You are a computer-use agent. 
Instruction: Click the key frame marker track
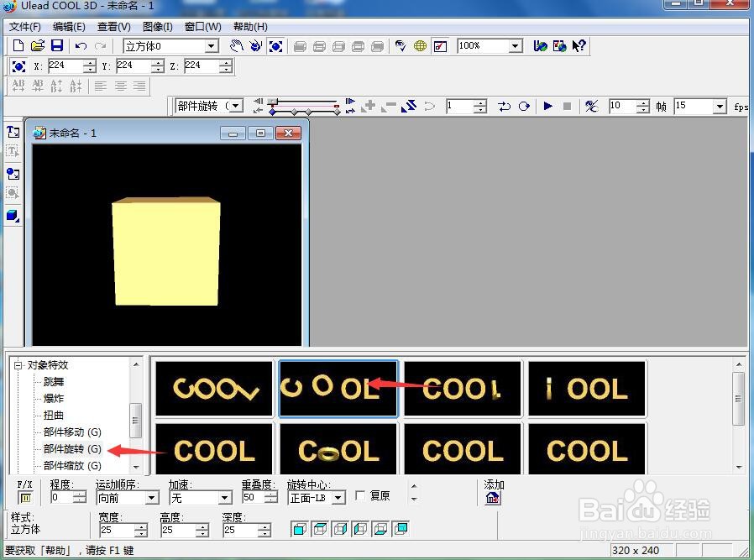click(x=305, y=112)
